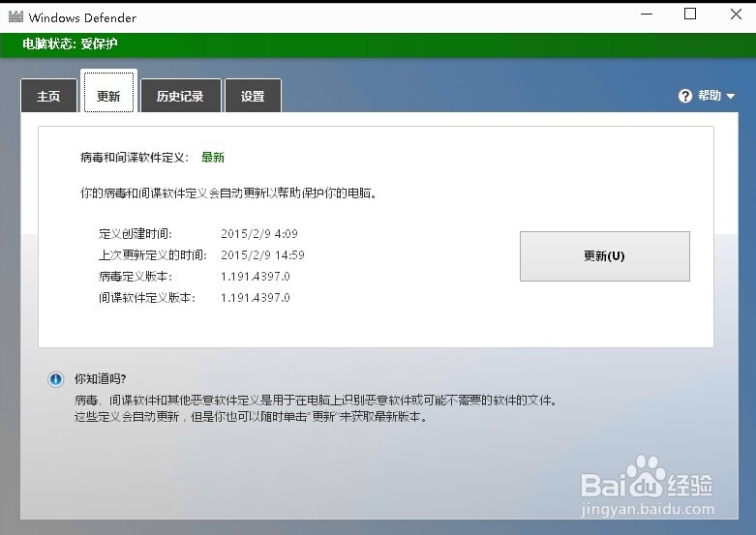Expand the 帮助 dropdown arrow
Screen dimensions: 756x535
pyautogui.click(x=730, y=97)
